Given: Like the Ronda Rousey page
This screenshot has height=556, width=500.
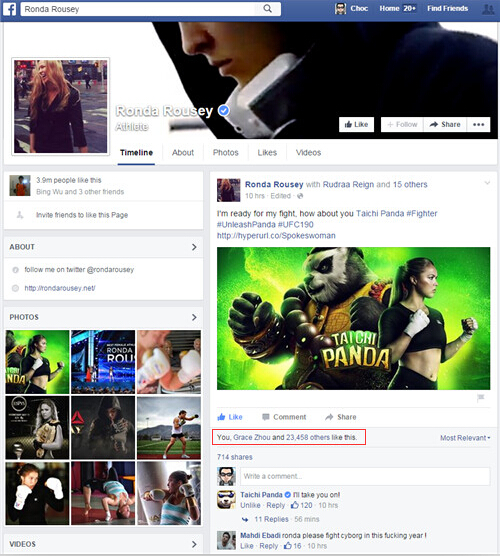Looking at the screenshot, I should pyautogui.click(x=356, y=124).
